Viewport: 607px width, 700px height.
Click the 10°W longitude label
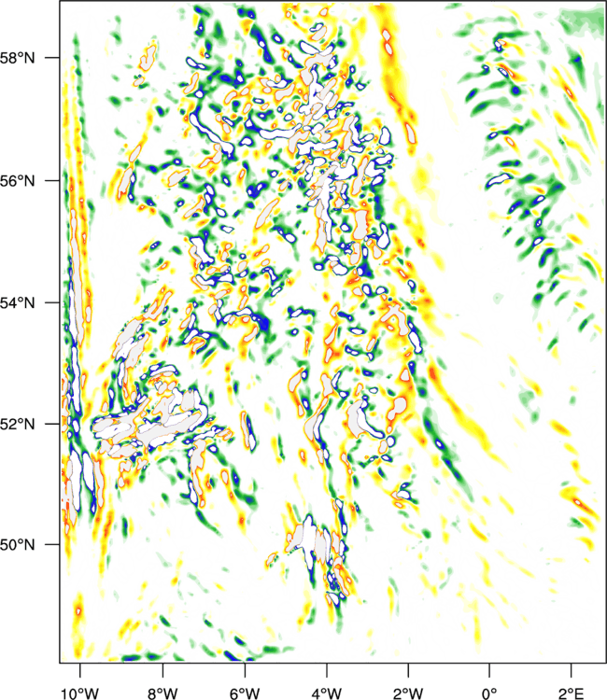point(80,693)
